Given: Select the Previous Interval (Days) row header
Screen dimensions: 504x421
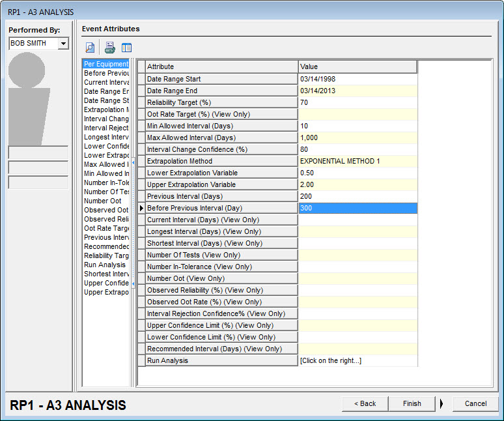Looking at the screenshot, I should (x=141, y=196).
